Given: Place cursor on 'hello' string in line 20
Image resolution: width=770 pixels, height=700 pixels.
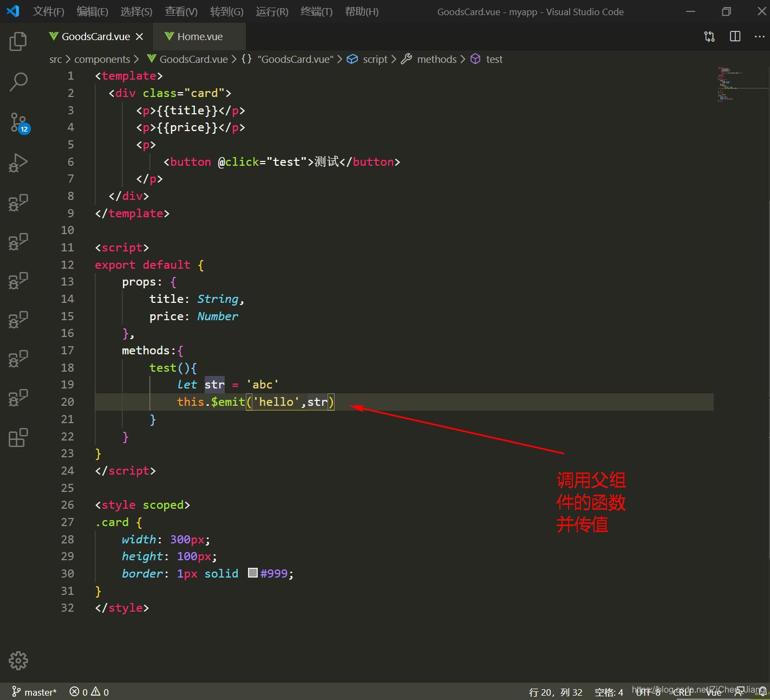Looking at the screenshot, I should [276, 401].
